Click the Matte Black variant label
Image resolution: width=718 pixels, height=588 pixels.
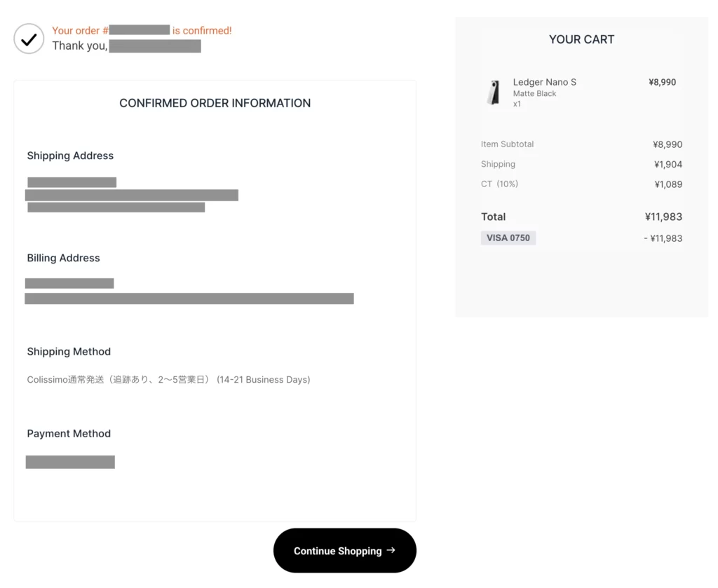534,93
